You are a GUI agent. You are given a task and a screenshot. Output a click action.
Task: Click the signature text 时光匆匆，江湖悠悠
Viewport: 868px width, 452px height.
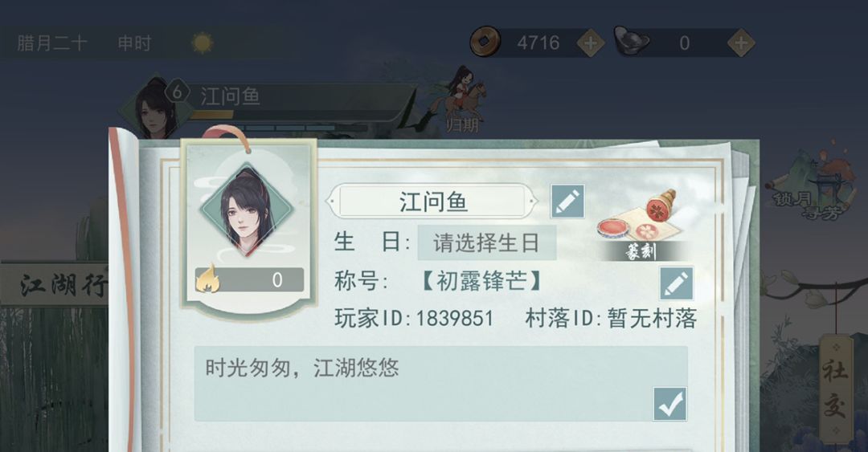(x=302, y=368)
